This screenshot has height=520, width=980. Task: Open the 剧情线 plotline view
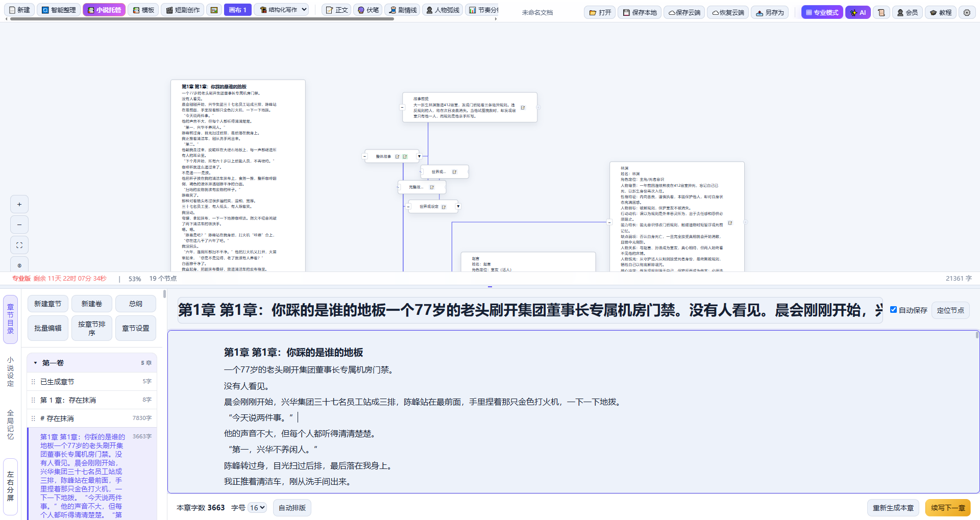click(402, 10)
